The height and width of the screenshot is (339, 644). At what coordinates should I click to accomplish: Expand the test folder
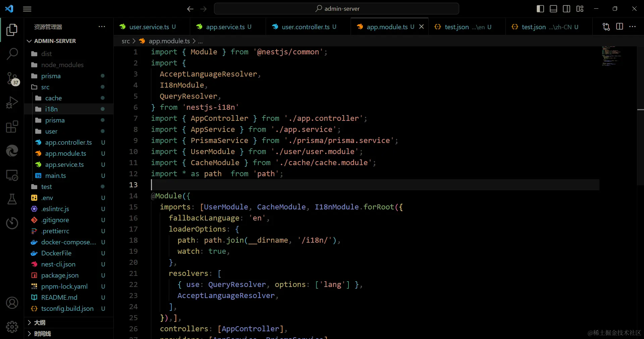pyautogui.click(x=69, y=187)
